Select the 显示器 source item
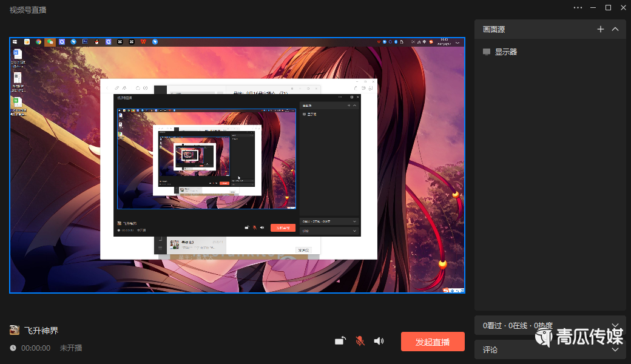 click(x=505, y=52)
